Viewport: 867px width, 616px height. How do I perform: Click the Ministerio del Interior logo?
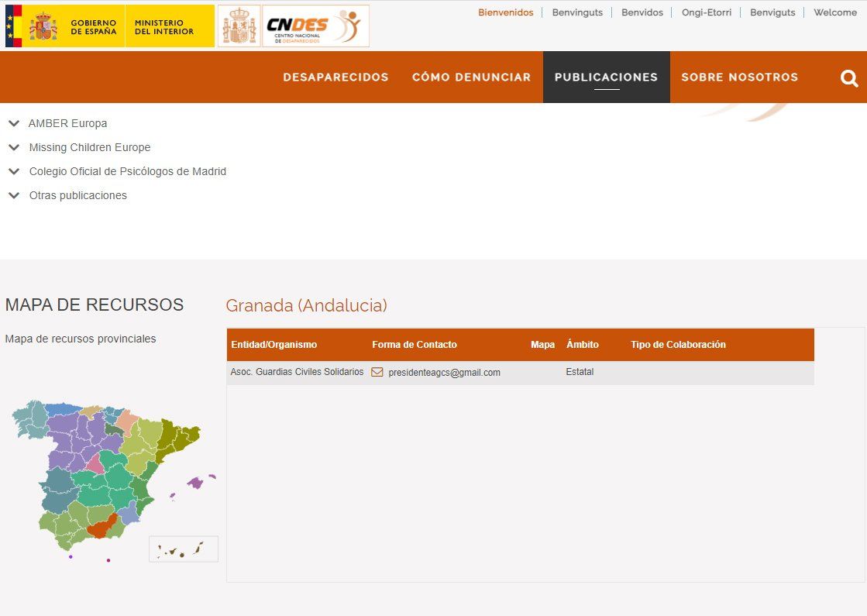(170, 26)
